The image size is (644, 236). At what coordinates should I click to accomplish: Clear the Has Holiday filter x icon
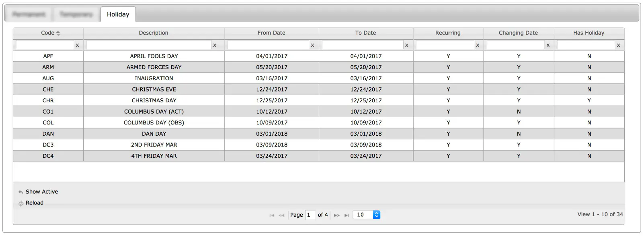point(618,45)
